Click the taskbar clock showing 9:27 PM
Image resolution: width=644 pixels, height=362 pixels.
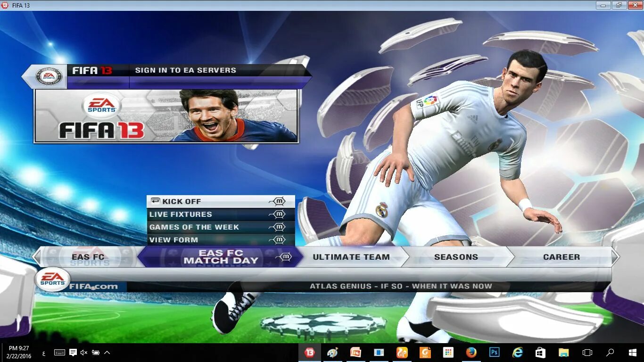point(19,352)
